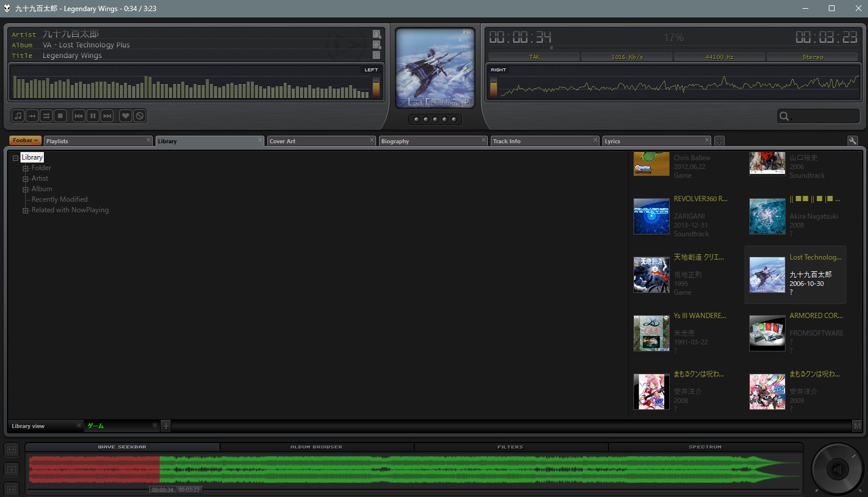This screenshot has width=868, height=497.
Task: Select the Chris Ballew album thumbnail
Action: [x=652, y=164]
